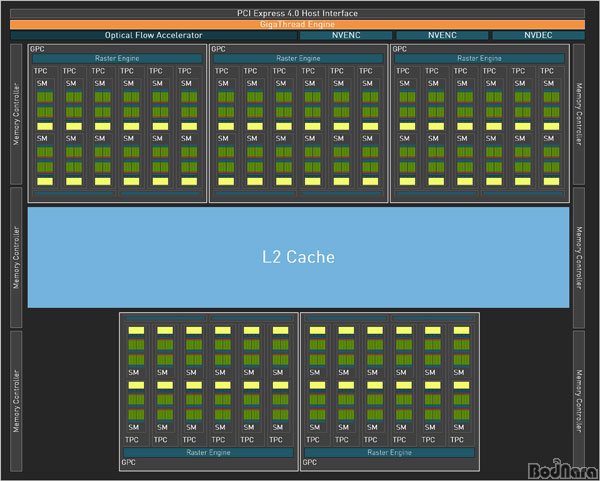Click the Optical Flow Accelerator block
This screenshot has height=481, width=600.
pyautogui.click(x=153, y=36)
